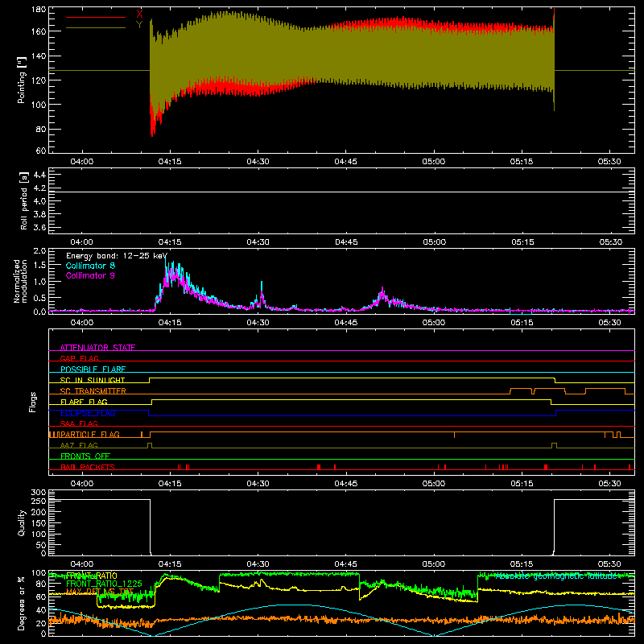Click '05:15' time label below Flags plot
The width and height of the screenshot is (644, 644).
(522, 484)
